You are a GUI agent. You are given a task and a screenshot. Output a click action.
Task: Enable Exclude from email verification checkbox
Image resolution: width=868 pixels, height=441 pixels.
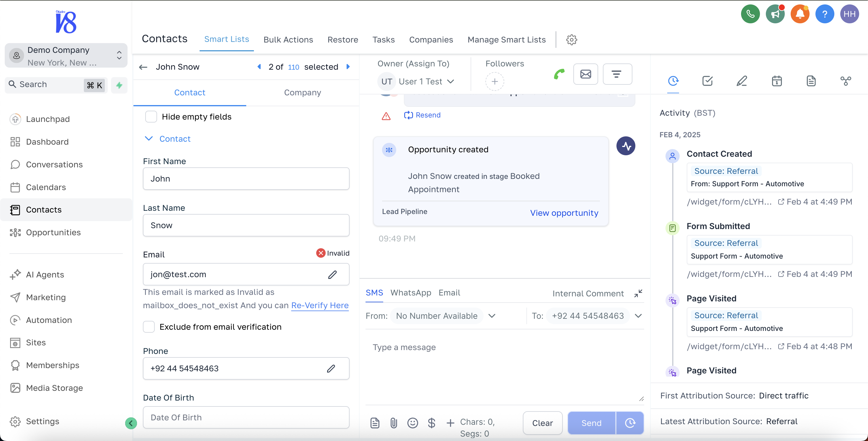pos(149,326)
